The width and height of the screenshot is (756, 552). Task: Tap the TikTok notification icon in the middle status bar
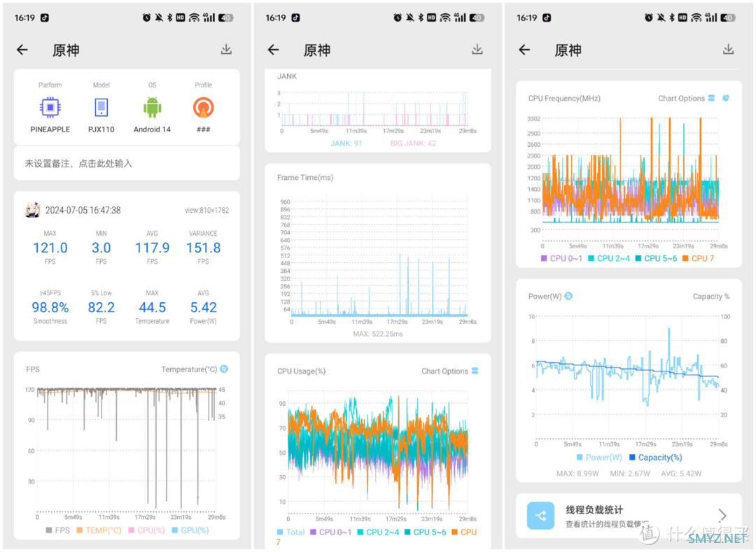coord(295,17)
